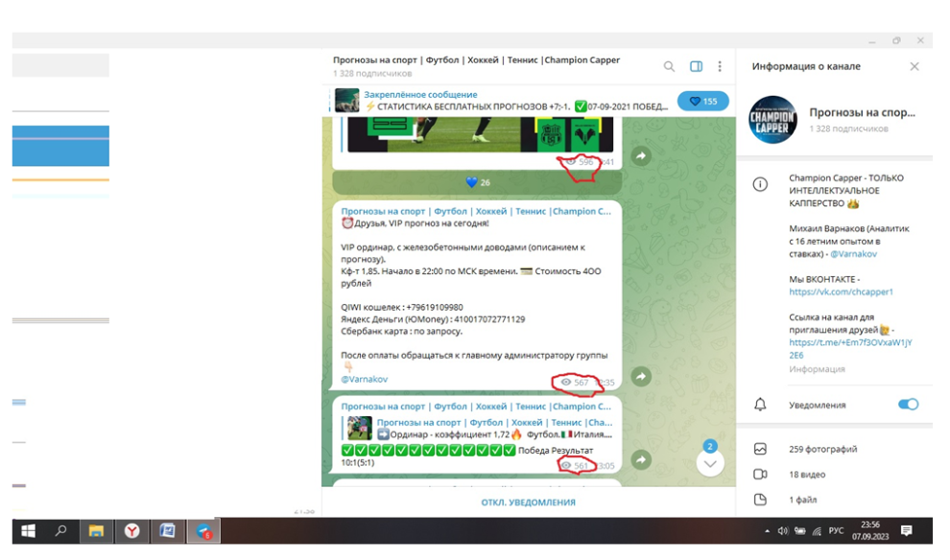Toggle the side info panel icon
This screenshot has width=950, height=560.
(696, 66)
